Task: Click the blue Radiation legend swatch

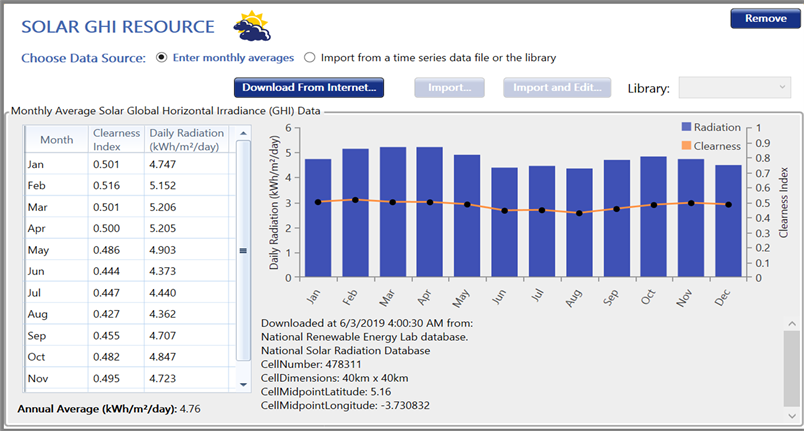Action: 685,128
